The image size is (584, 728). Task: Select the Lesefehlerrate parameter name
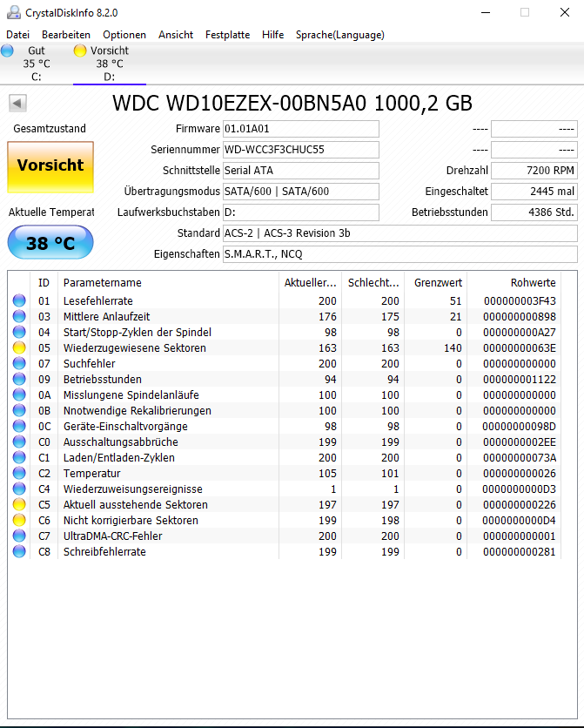[x=97, y=300]
